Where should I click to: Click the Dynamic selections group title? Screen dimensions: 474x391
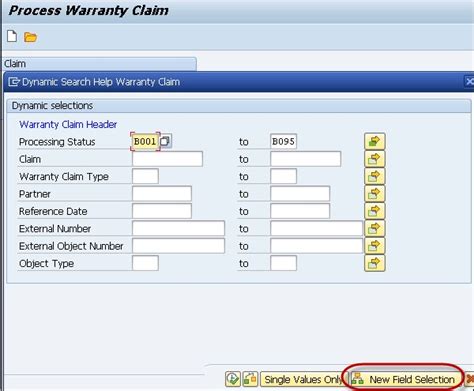[52, 106]
